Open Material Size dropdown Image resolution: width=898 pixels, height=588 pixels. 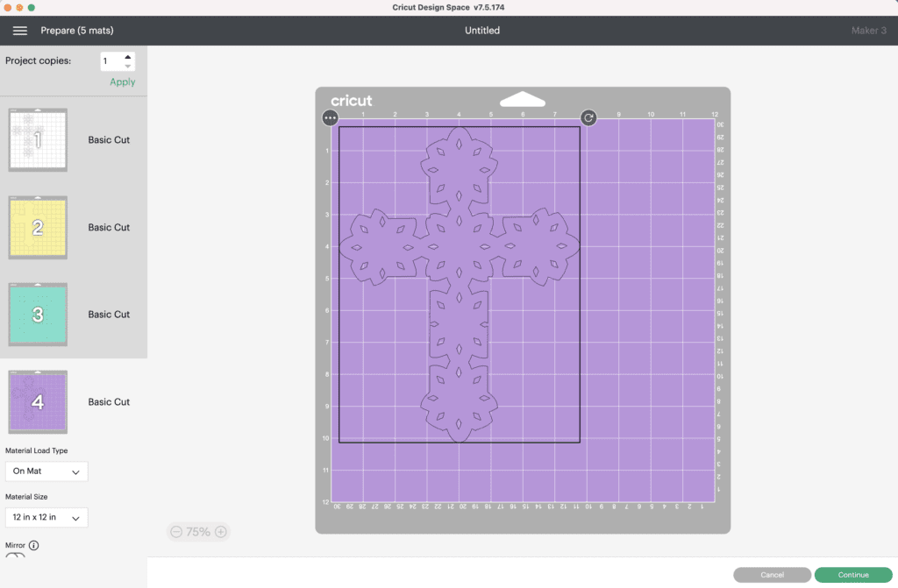coord(46,518)
